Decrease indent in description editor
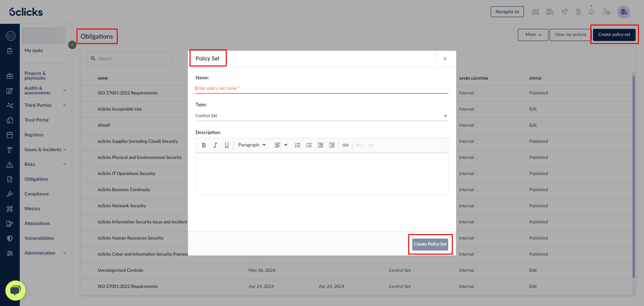 click(x=320, y=145)
